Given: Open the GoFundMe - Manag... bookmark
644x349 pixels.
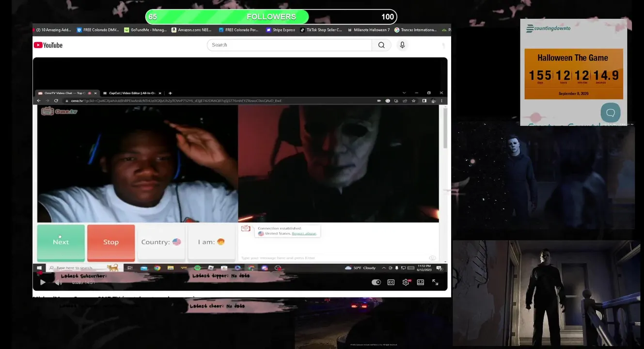Looking at the screenshot, I should (145, 30).
